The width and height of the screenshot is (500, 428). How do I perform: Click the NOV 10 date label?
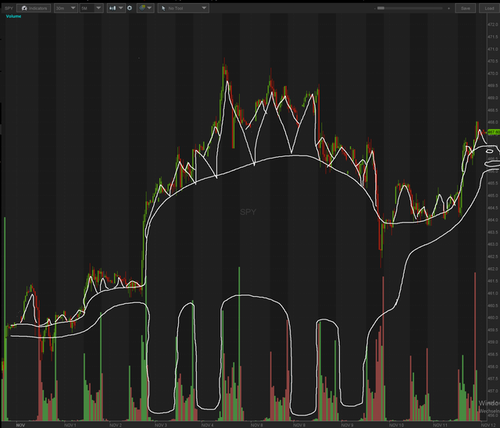396,425
